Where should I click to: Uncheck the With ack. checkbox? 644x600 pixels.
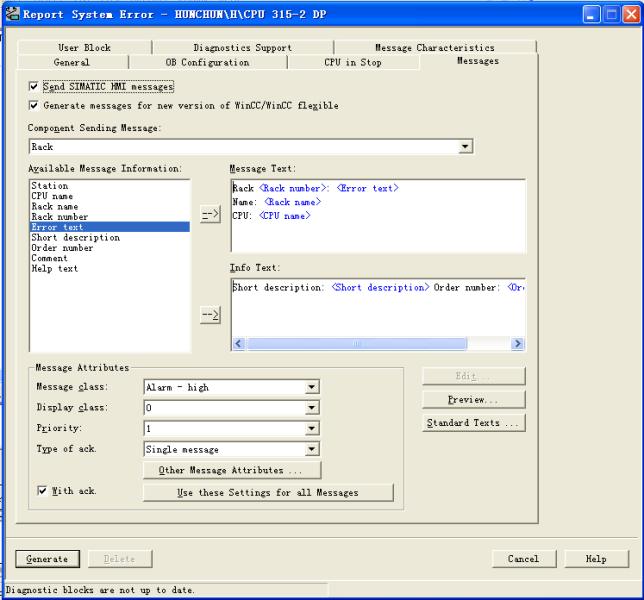(40, 491)
